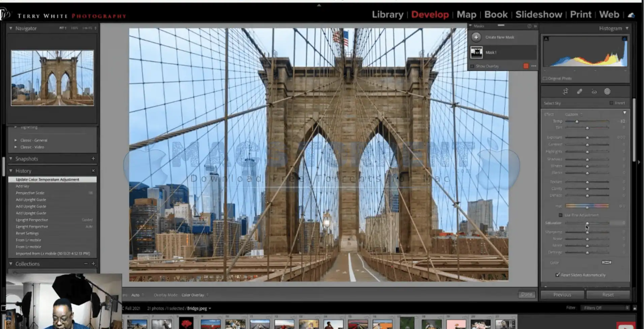
Task: Expand the Classic - Video presets folder
Action: tap(16, 147)
